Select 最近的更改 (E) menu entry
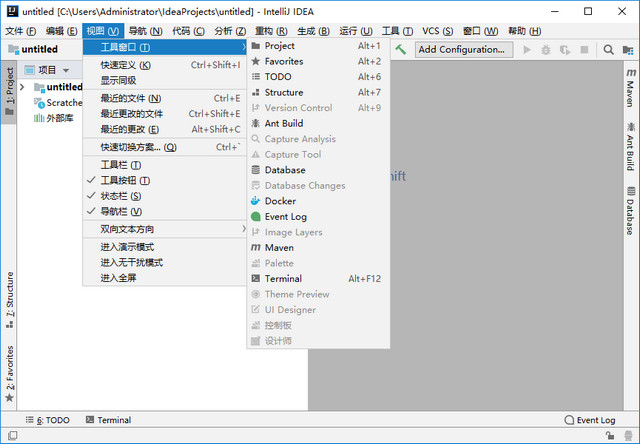The image size is (640, 444). [164, 129]
